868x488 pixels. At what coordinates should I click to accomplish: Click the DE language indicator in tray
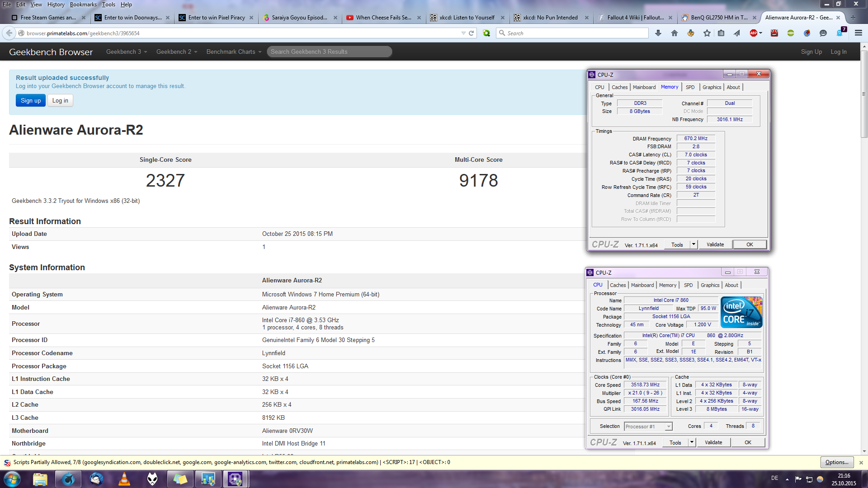pyautogui.click(x=774, y=478)
